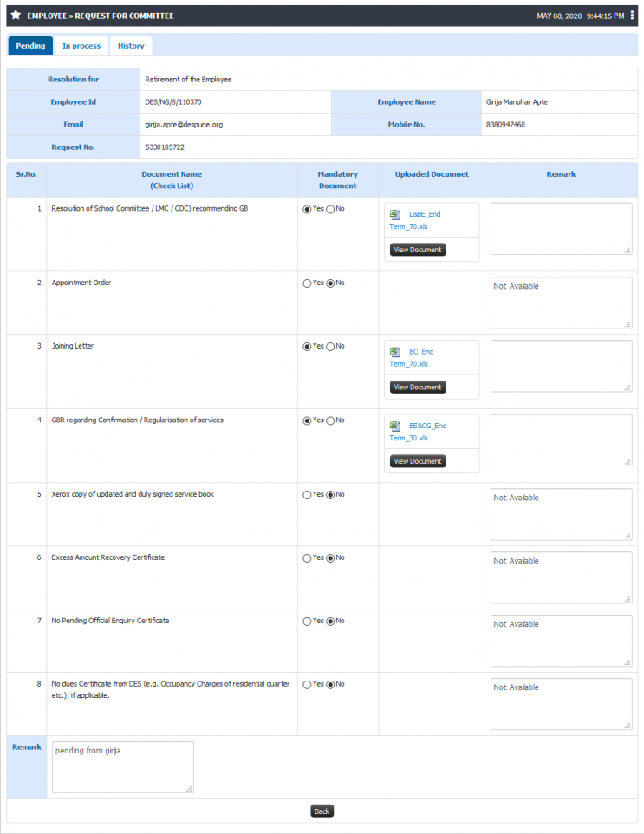Open the History tab

tap(131, 46)
